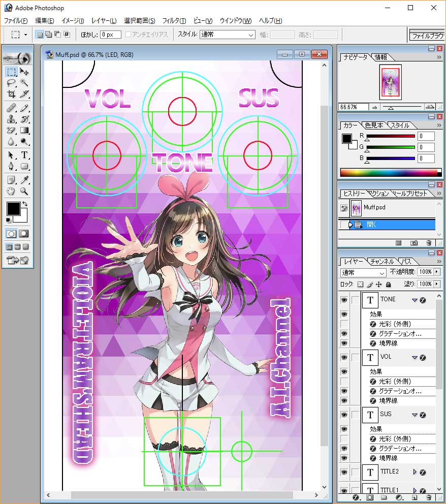Swap foreground and background colors
Screen dimensions: 446x504
25,204
